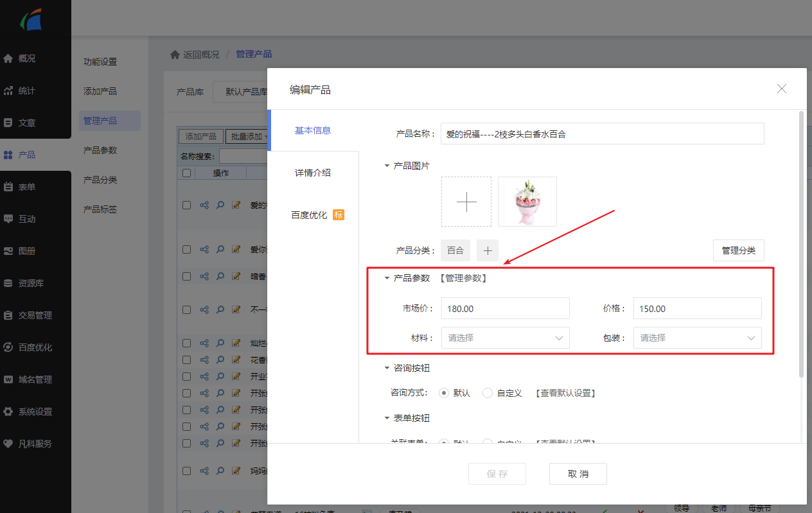Click the flower bouquet product thumbnail
This screenshot has height=513, width=812.
pyautogui.click(x=527, y=202)
